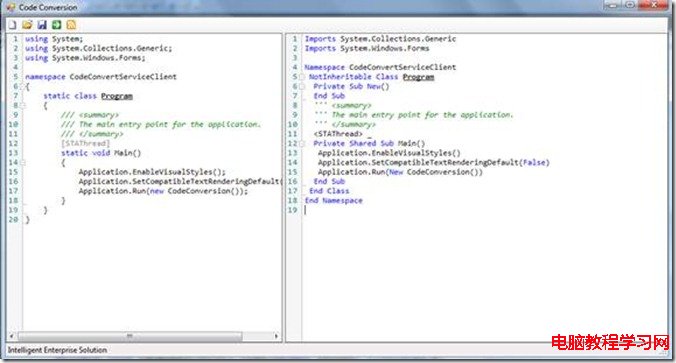Collapse the Main method fold at C# line 14
The image size is (676, 363).
coord(23,163)
